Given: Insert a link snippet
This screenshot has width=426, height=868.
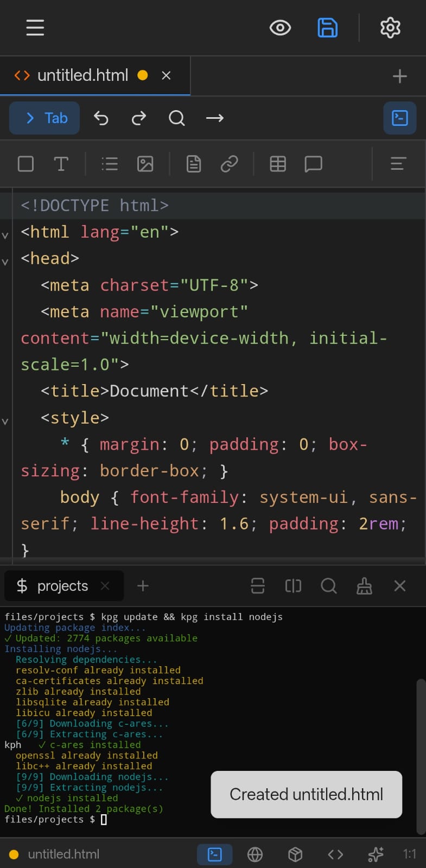Looking at the screenshot, I should click(x=229, y=164).
